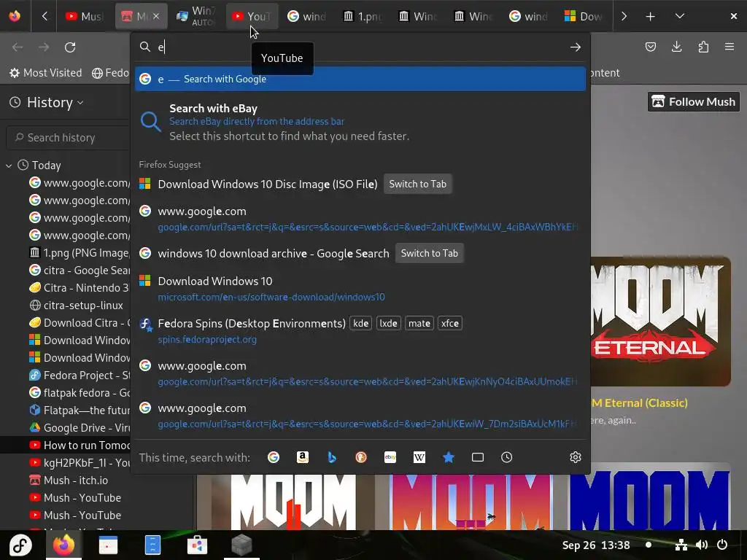The width and height of the screenshot is (747, 560).
Task: Open the Downloads panel
Action: pos(676,47)
